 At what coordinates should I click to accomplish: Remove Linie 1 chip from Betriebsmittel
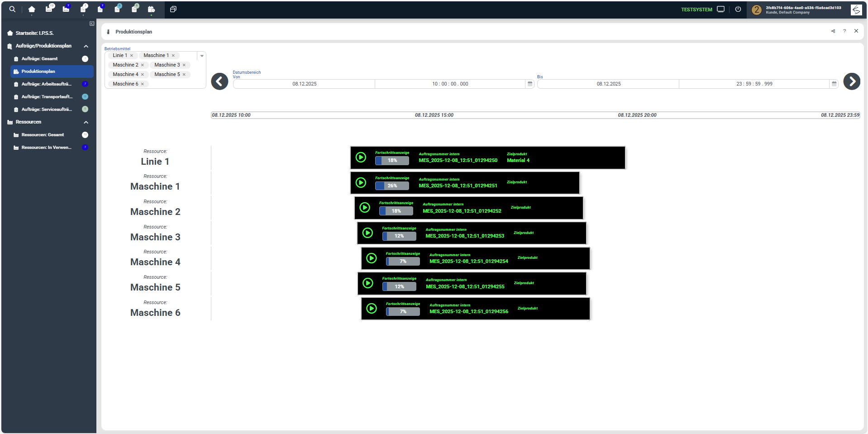(132, 56)
